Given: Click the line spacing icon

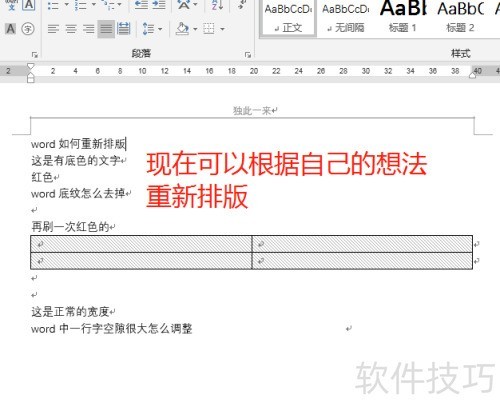Looking at the screenshot, I should (x=148, y=29).
